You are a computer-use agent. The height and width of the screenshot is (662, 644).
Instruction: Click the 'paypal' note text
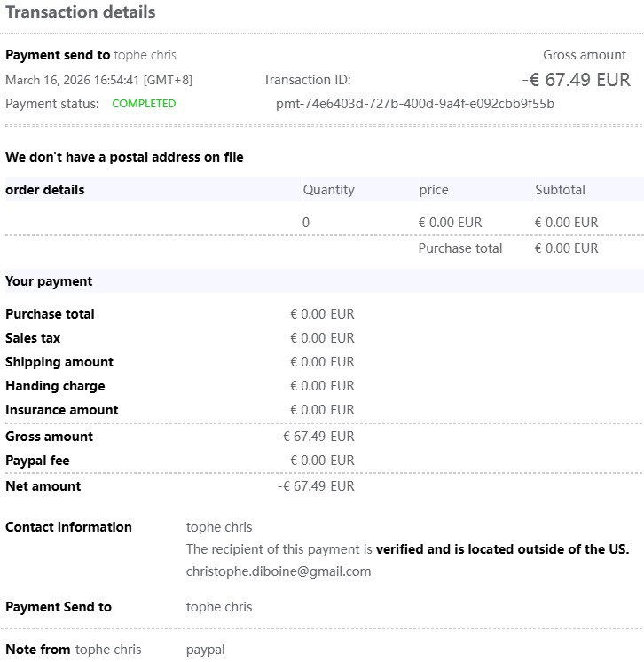pos(205,650)
